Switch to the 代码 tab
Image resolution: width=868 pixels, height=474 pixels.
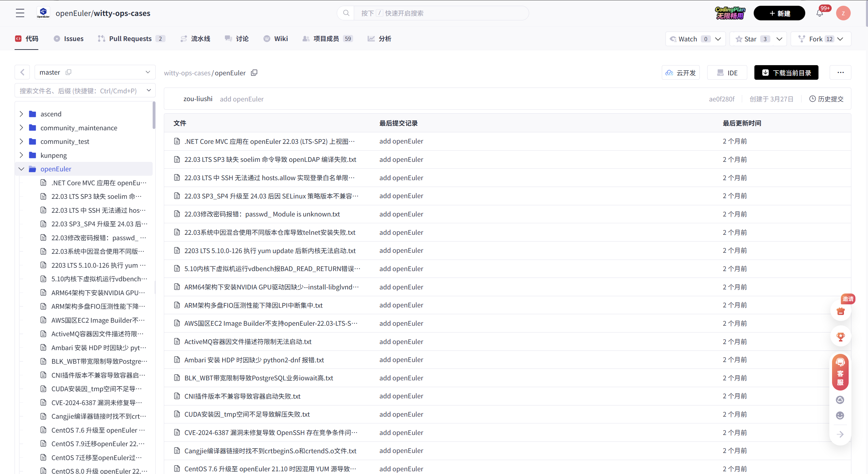(x=26, y=39)
